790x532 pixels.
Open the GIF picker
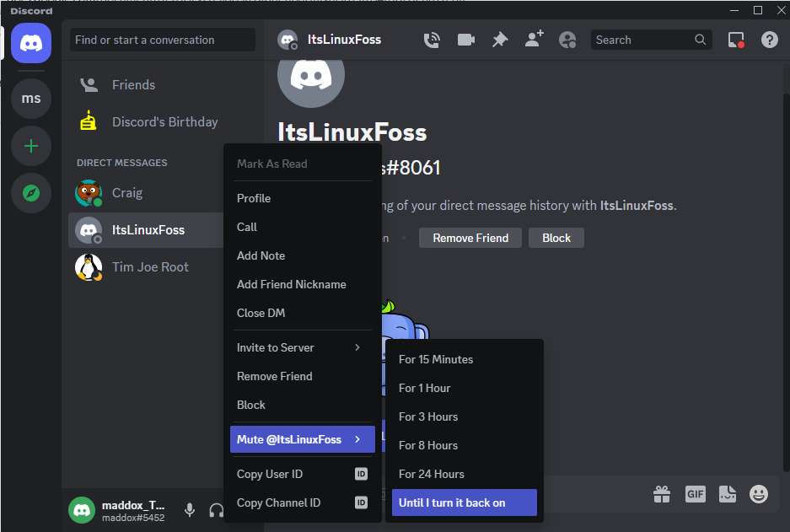(x=696, y=494)
